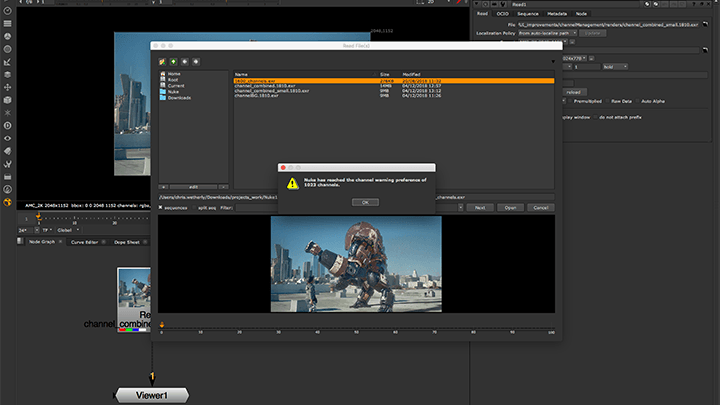Select channel_combined.1810.exr file row

tap(394, 86)
